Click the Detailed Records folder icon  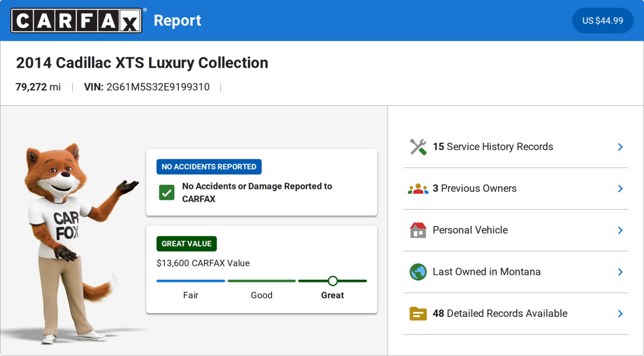pyautogui.click(x=418, y=314)
